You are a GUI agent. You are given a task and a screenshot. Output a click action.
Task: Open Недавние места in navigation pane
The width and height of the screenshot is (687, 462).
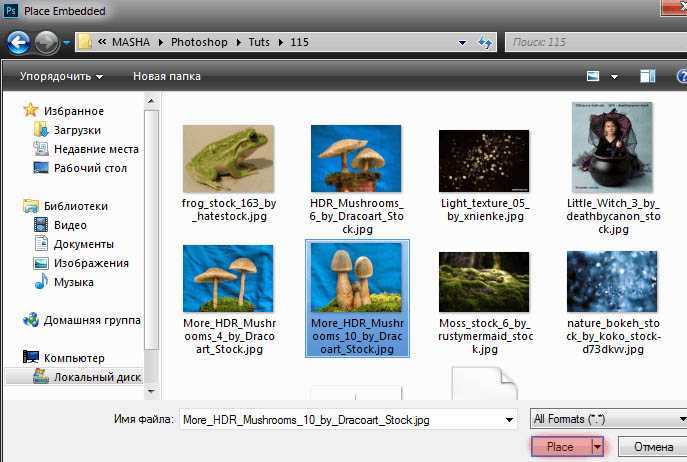pyautogui.click(x=96, y=149)
